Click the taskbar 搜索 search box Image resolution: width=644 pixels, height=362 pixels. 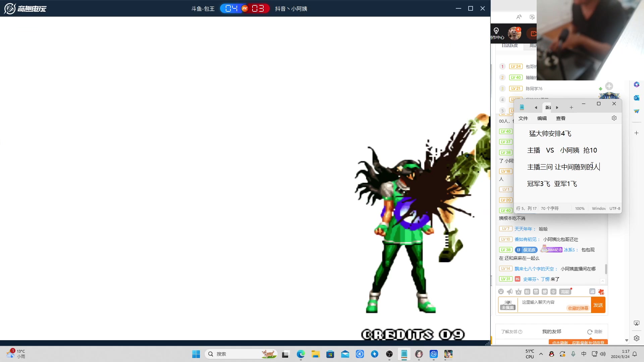click(x=241, y=354)
